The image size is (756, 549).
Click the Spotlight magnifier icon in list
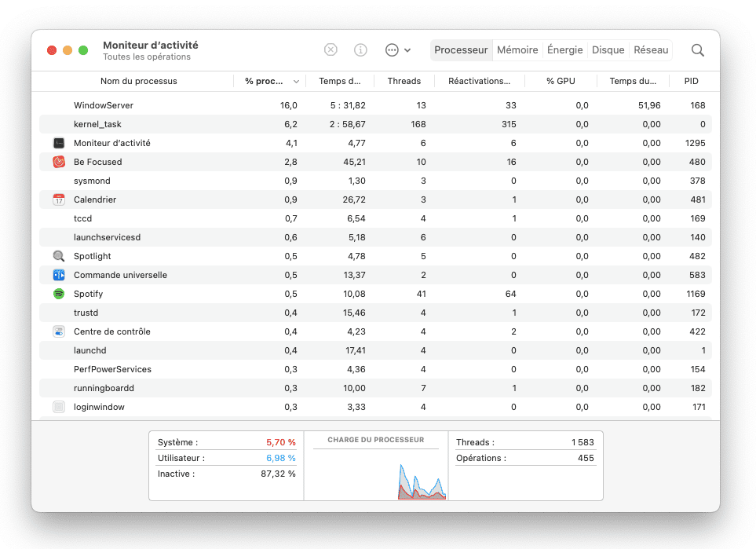59,256
